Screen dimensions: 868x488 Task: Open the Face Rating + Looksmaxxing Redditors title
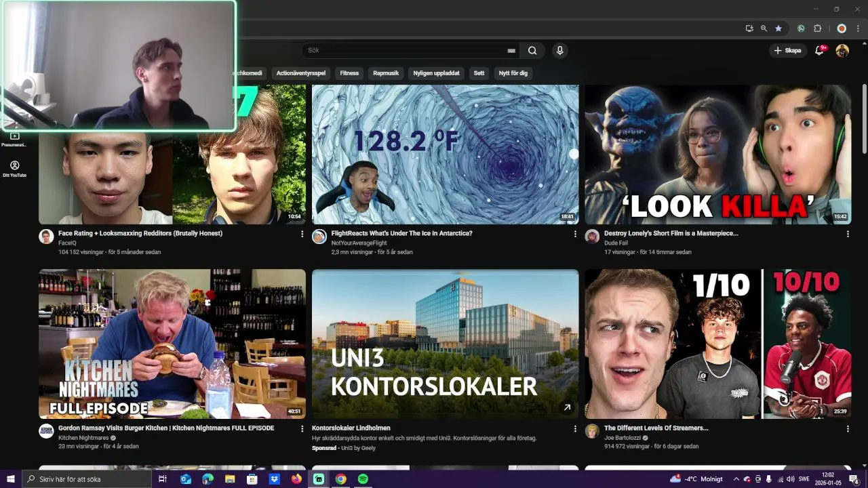pos(140,233)
